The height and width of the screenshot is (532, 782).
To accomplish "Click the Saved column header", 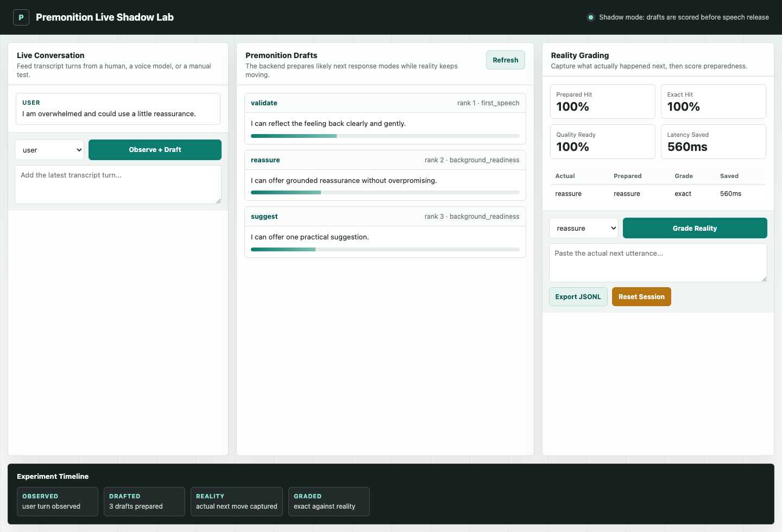I will click(x=729, y=176).
